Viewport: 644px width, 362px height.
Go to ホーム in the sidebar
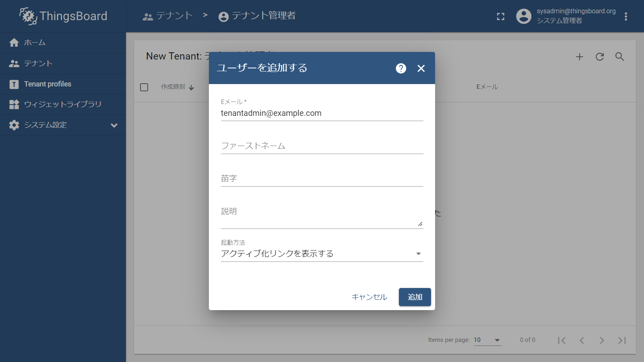pos(35,43)
